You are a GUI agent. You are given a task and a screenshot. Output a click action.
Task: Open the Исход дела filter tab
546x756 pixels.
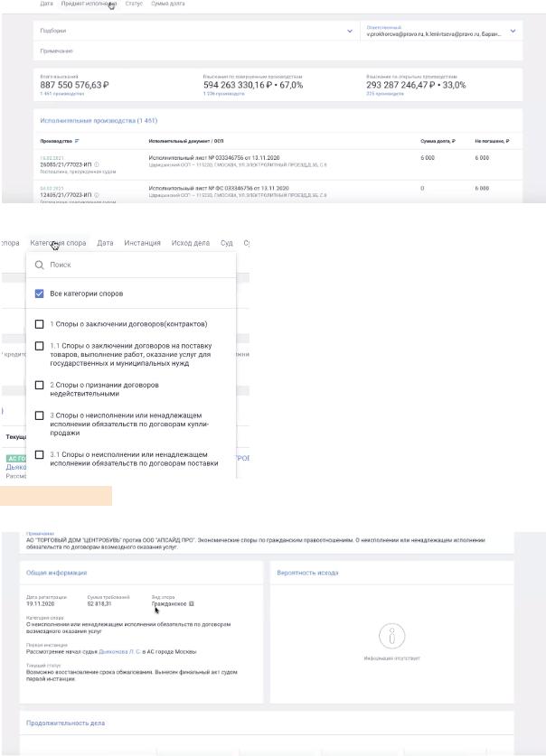pyautogui.click(x=191, y=243)
